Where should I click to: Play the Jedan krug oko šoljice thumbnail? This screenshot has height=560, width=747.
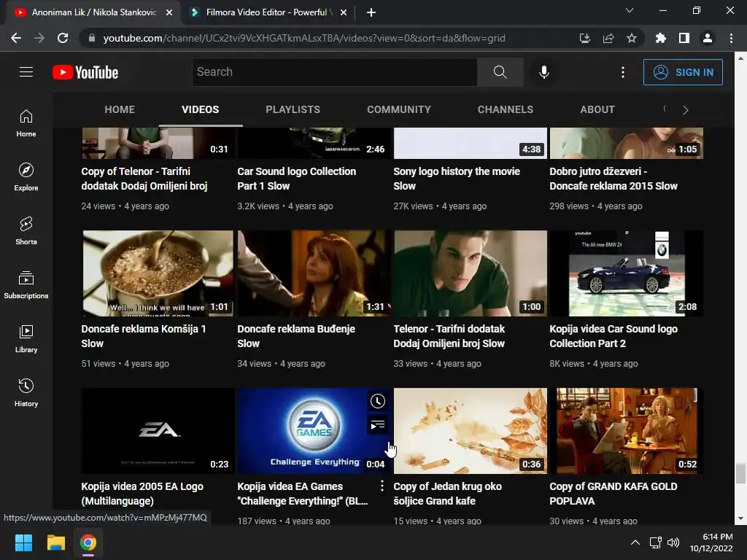click(471, 431)
